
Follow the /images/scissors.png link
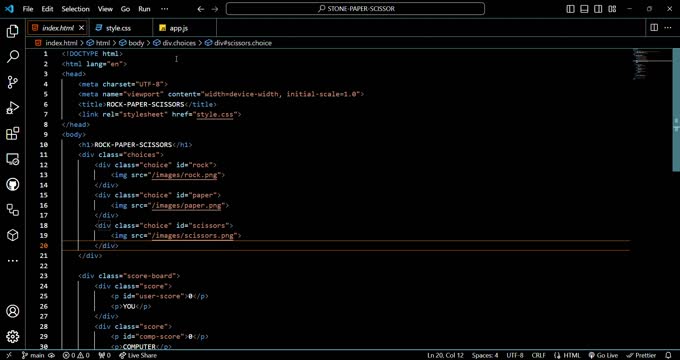pyautogui.click(x=192, y=236)
